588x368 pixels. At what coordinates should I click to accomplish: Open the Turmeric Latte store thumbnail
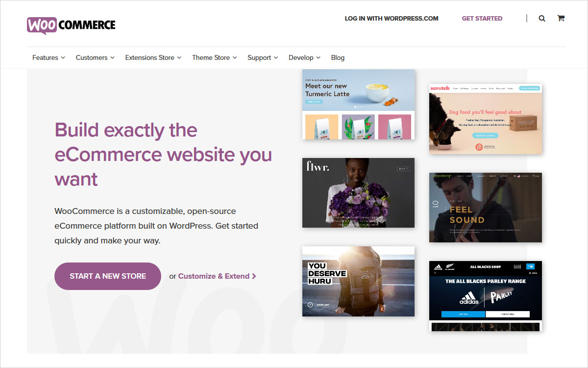pyautogui.click(x=358, y=105)
